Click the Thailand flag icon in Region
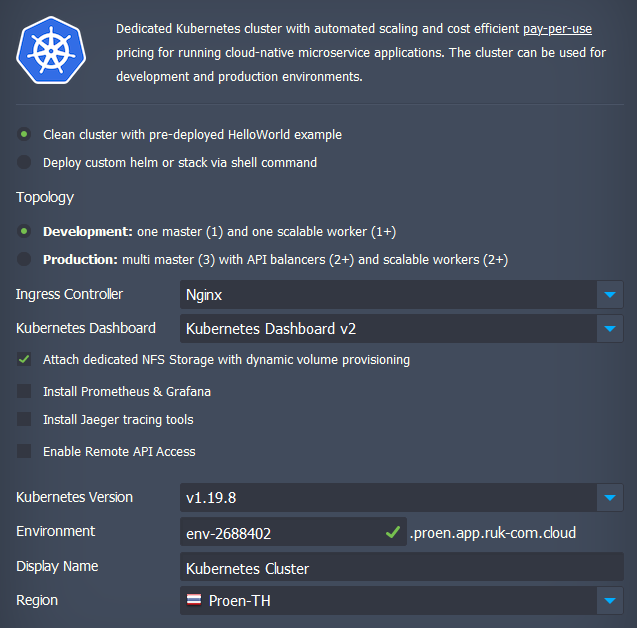Screen dimensions: 637x628 (x=194, y=600)
